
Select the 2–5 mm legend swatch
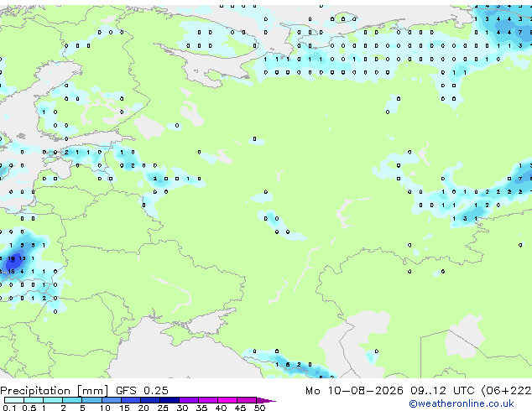pyautogui.click(x=72, y=400)
